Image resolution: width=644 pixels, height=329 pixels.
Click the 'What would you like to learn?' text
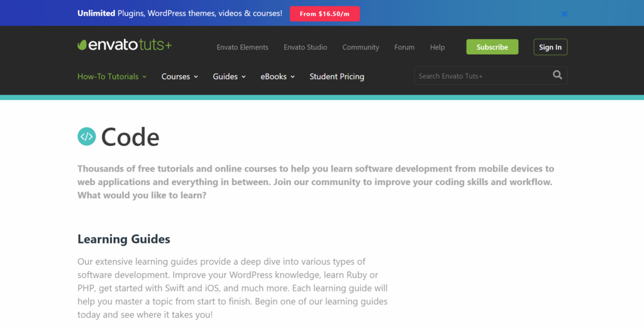pos(142,195)
